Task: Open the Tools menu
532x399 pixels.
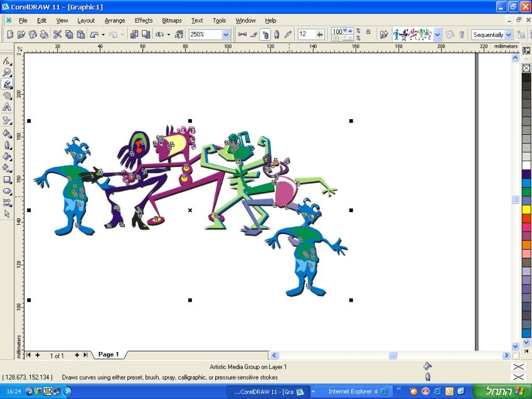Action: pos(219,20)
